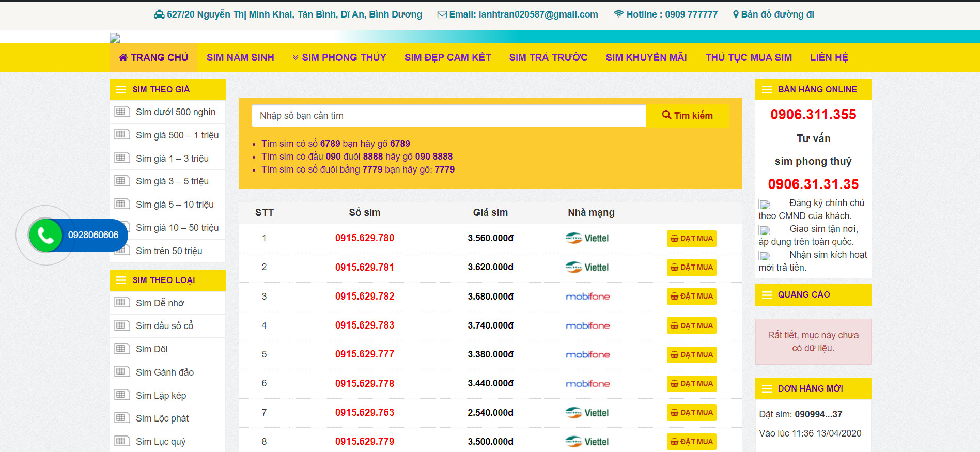Click the email address lanhtran020587@gmail.com
This screenshot has height=452, width=980.
point(538,14)
